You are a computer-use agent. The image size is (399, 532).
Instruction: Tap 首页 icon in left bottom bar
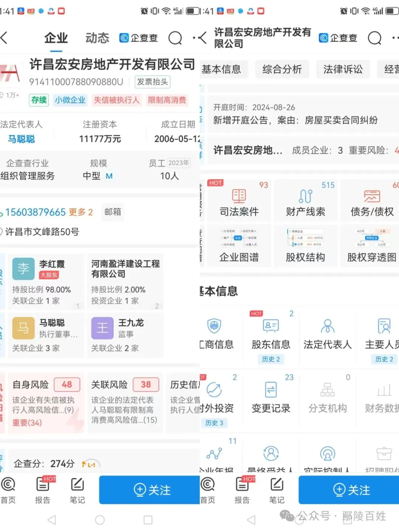8,484
